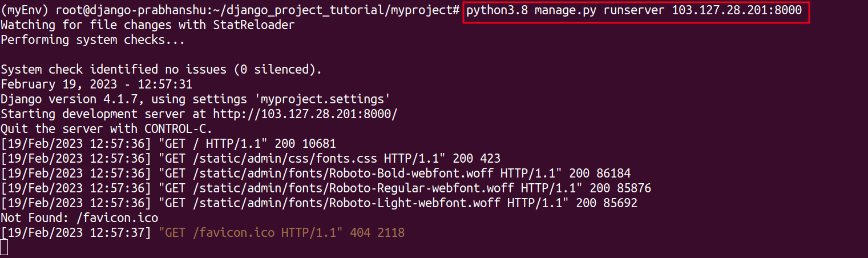868x258 pixels.
Task: Click the 'Performing system checks...' line
Action: pos(92,40)
